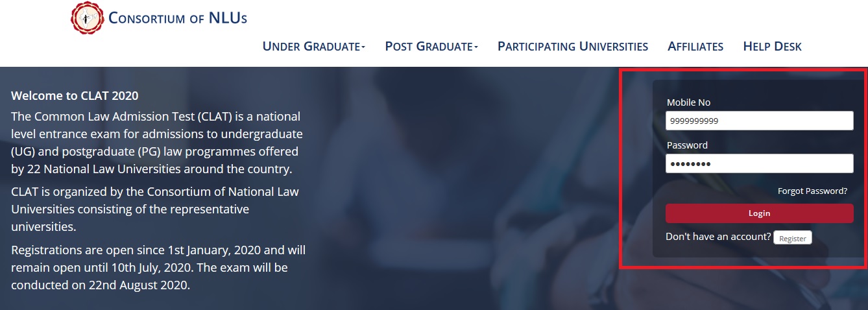This screenshot has width=868, height=310.
Task: Click the Mobile No field label
Action: 688,102
